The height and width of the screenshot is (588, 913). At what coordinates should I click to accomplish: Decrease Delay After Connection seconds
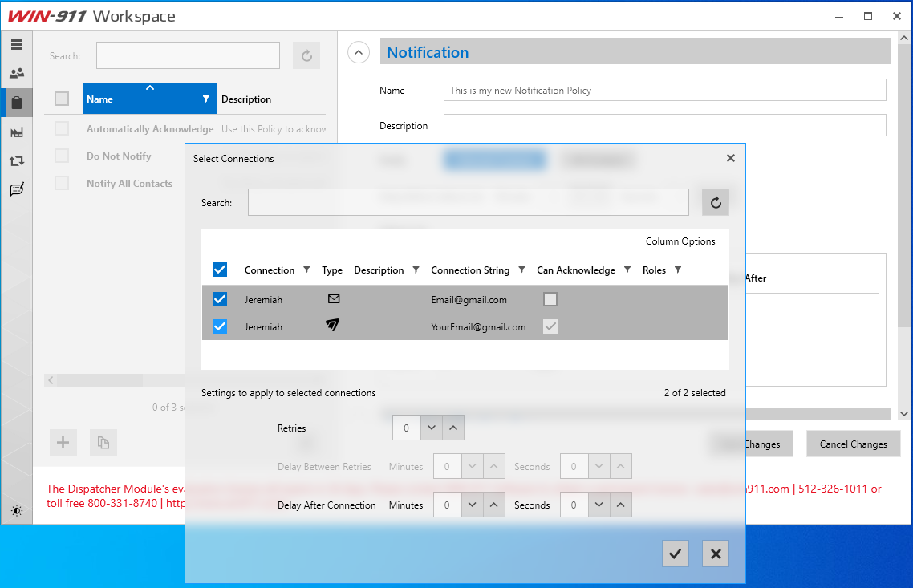[x=599, y=505]
